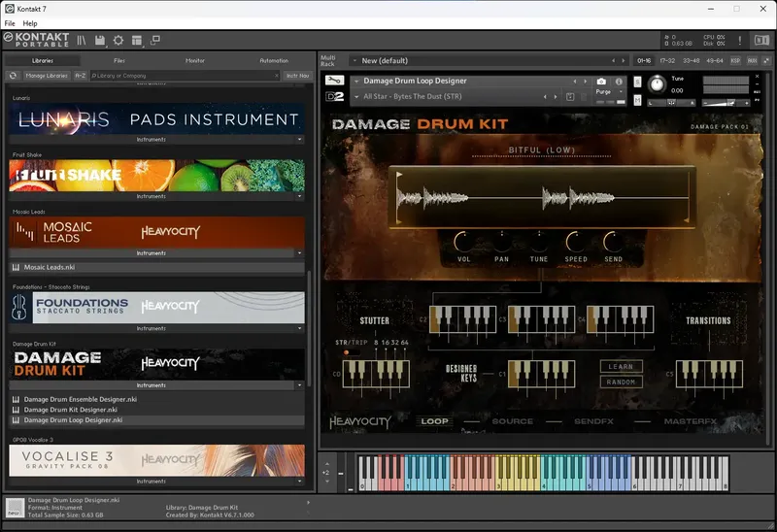This screenshot has width=777, height=532.
Task: Load previous multi with left arrow
Action: coord(613,60)
